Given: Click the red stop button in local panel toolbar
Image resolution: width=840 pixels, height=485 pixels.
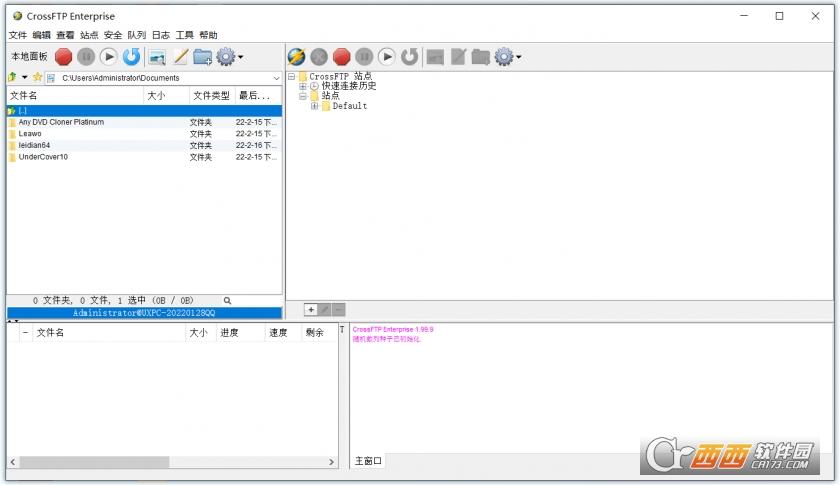Looking at the screenshot, I should pyautogui.click(x=63, y=56).
